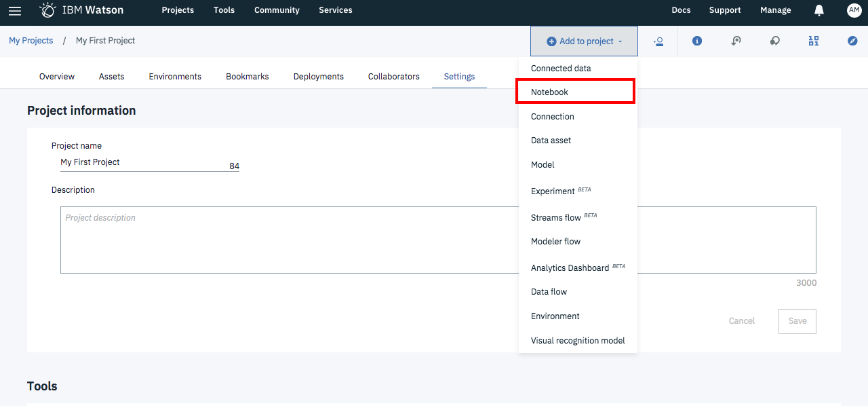Viewport: 868px width, 406px height.
Task: Expand the Add to project dropdown
Action: [583, 41]
